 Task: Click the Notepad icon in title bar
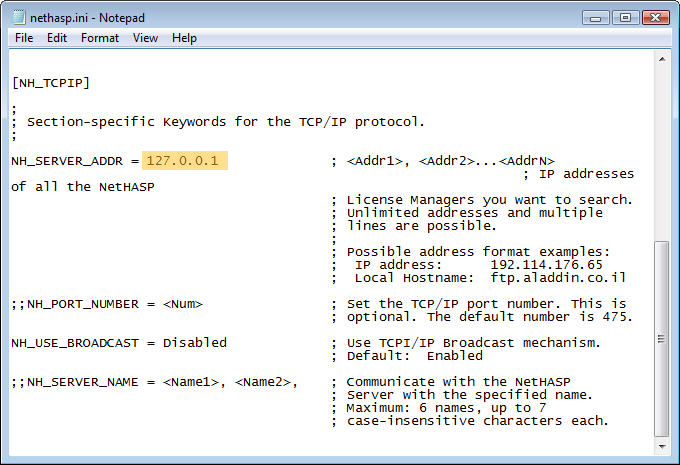pos(13,17)
